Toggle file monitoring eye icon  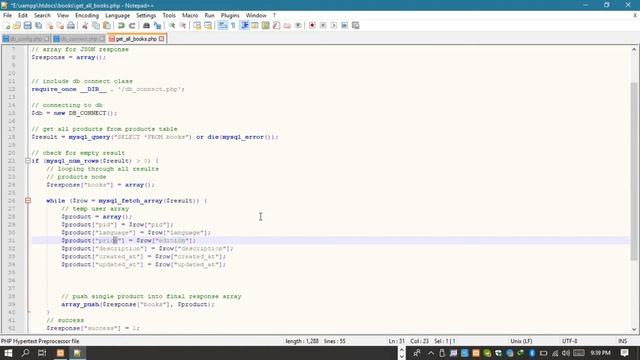pyautogui.click(x=298, y=25)
